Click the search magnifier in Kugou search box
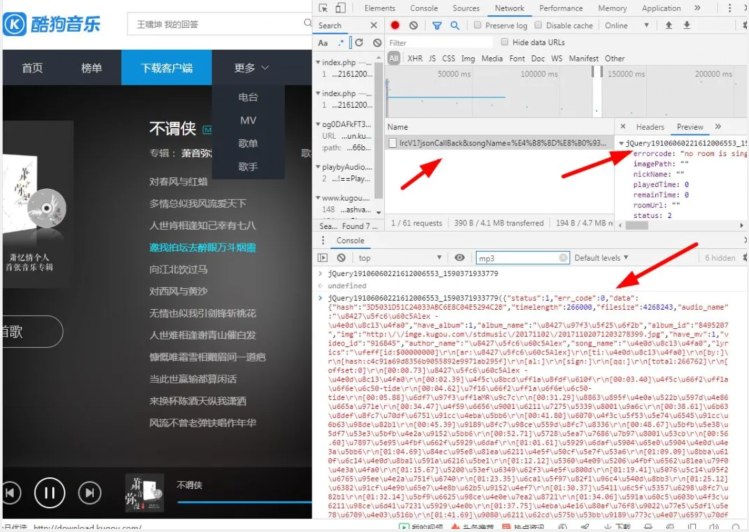The image size is (749, 532). pyautogui.click(x=308, y=23)
